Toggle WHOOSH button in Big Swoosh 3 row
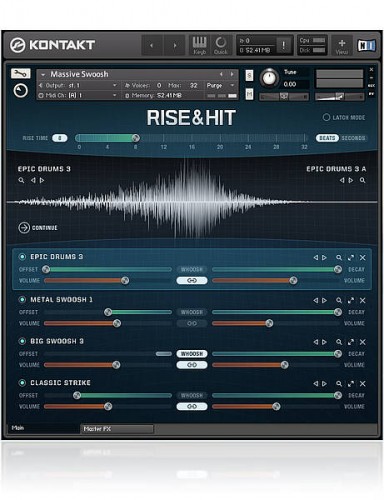This screenshot has width=384, height=500. [192, 354]
